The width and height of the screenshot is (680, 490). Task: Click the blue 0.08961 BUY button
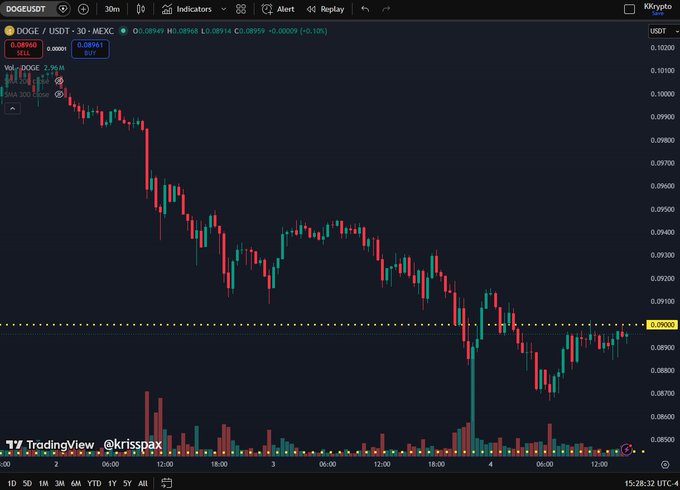point(90,49)
